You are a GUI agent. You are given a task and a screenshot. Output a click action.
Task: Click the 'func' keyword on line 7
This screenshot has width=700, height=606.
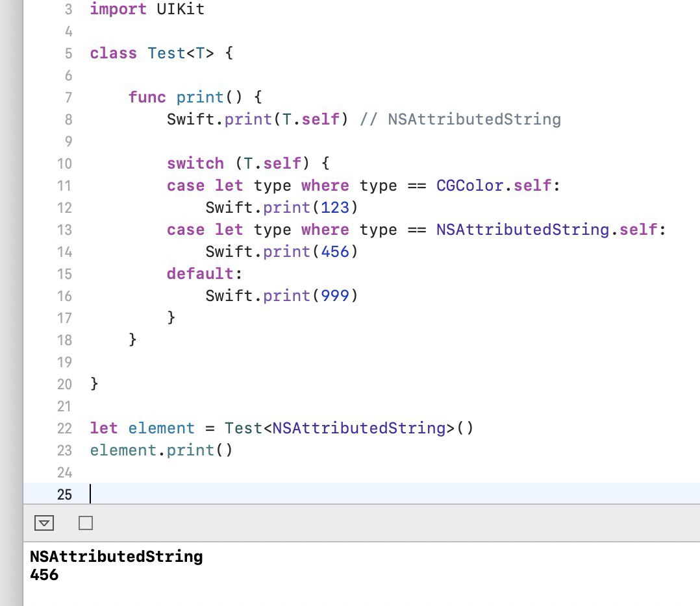[147, 97]
